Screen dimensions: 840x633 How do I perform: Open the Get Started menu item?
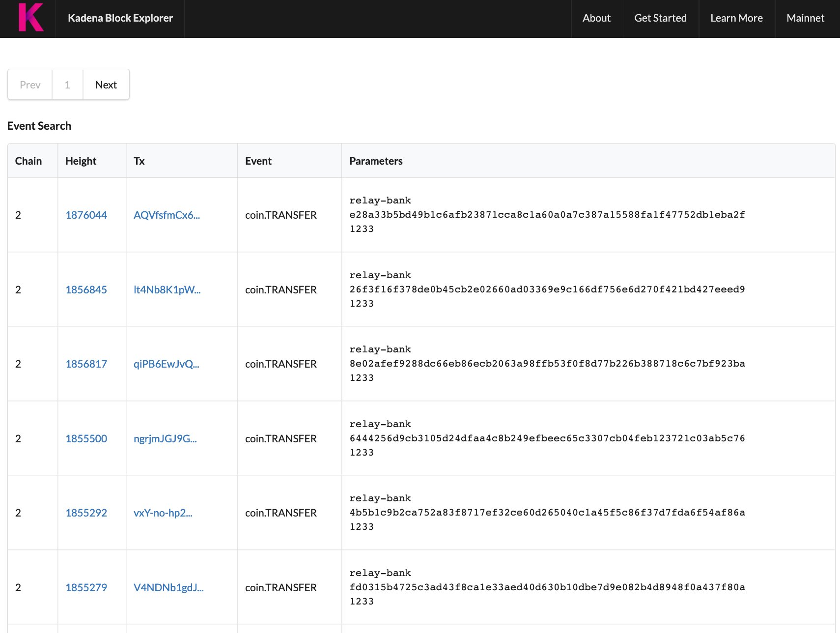(x=660, y=18)
